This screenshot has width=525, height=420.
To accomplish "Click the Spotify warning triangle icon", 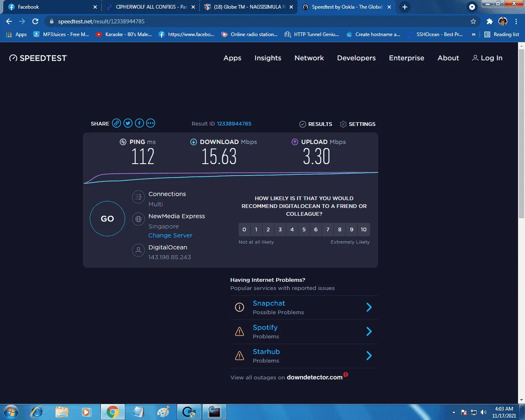I will point(240,331).
